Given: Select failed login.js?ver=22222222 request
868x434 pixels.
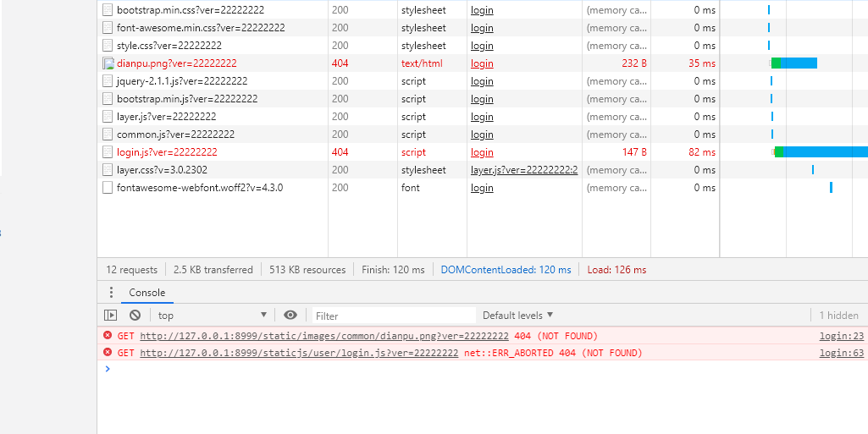Looking at the screenshot, I should pyautogui.click(x=167, y=152).
